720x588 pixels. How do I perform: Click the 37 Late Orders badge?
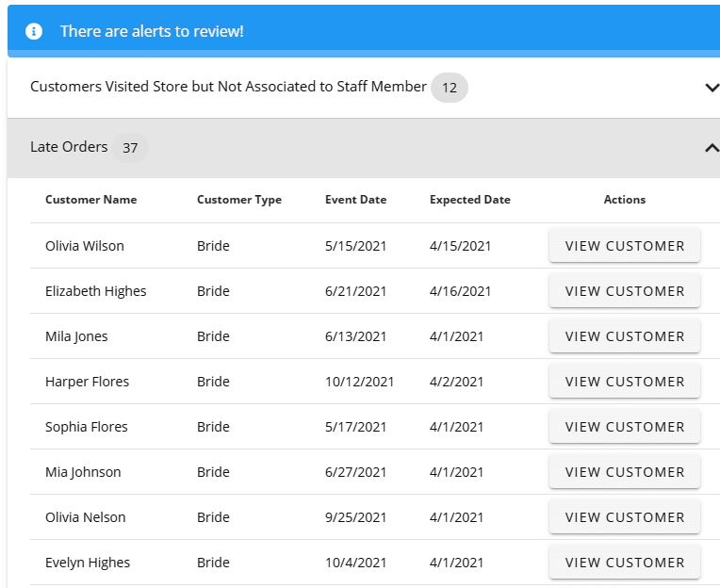pos(130,148)
